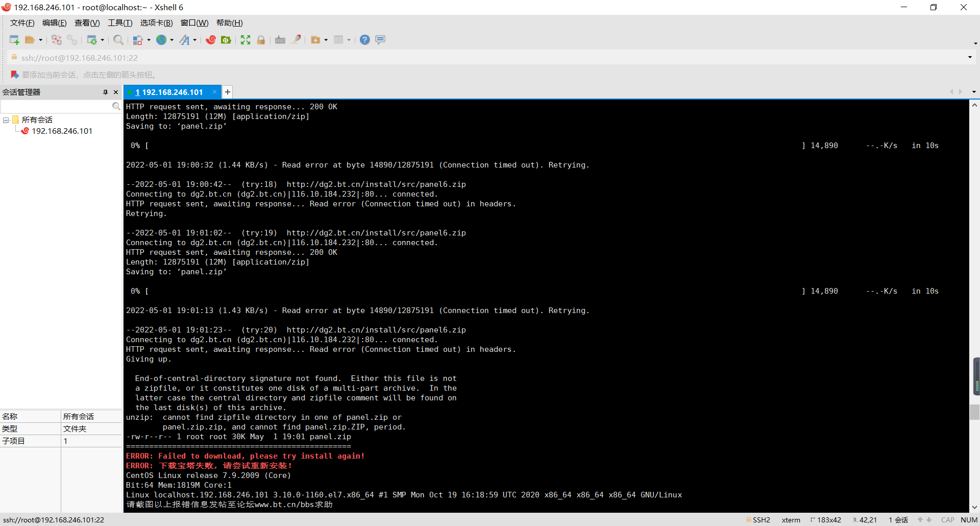Select the 192.168.246.101 session in tree
Viewport: 980px width, 526px height.
pos(62,131)
